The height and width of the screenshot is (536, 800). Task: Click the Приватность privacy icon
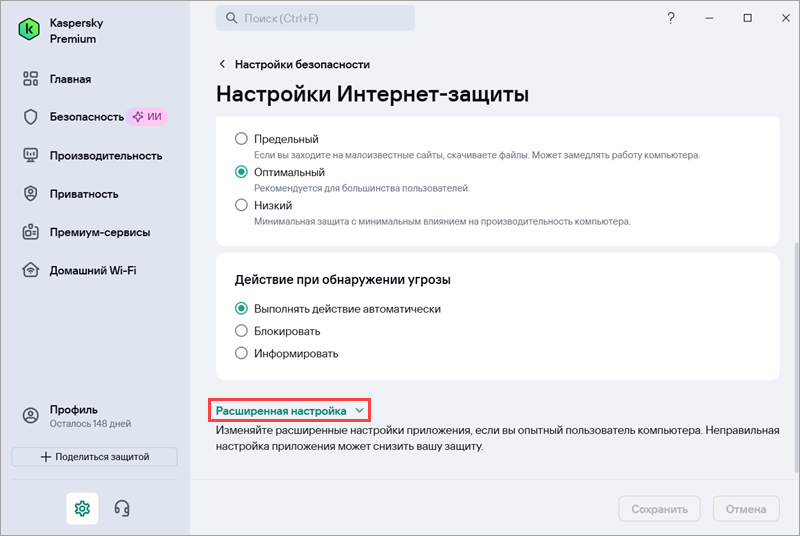[31, 194]
